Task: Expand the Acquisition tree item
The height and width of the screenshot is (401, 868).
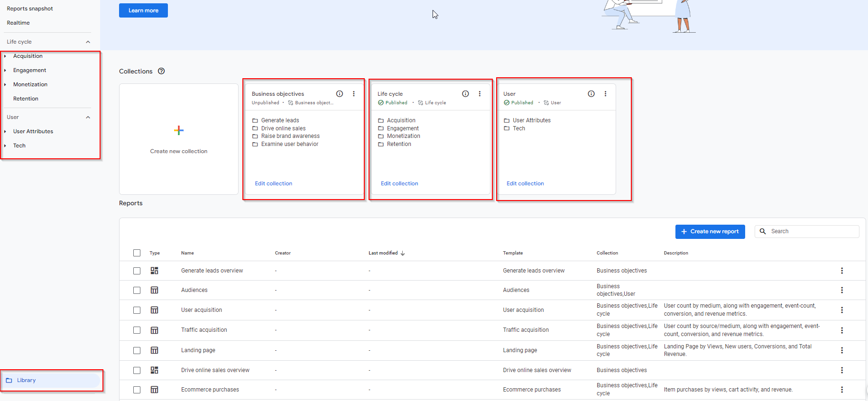Action: click(x=5, y=56)
